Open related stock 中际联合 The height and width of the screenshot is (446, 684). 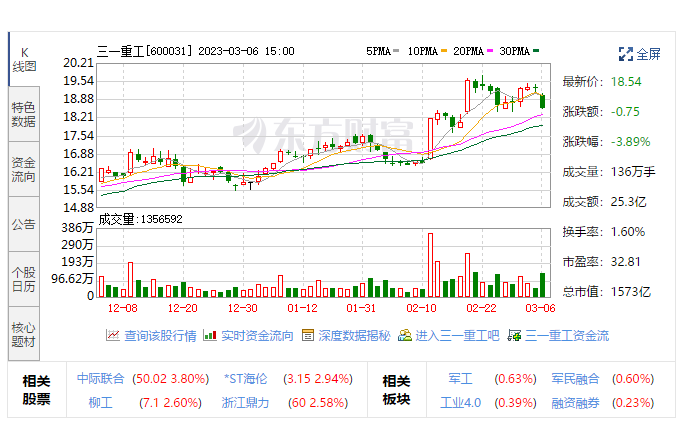[101, 378]
